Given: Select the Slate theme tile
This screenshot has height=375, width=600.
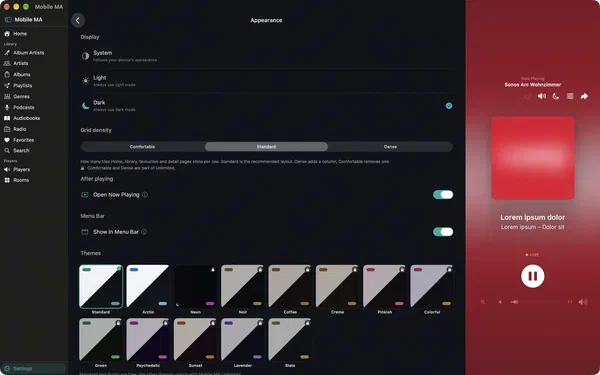Looking at the screenshot, I should click(290, 340).
